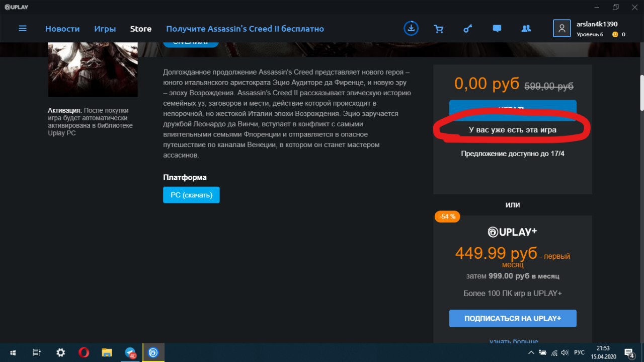Open File Explorer on the taskbar
This screenshot has width=644, height=362.
tap(107, 353)
